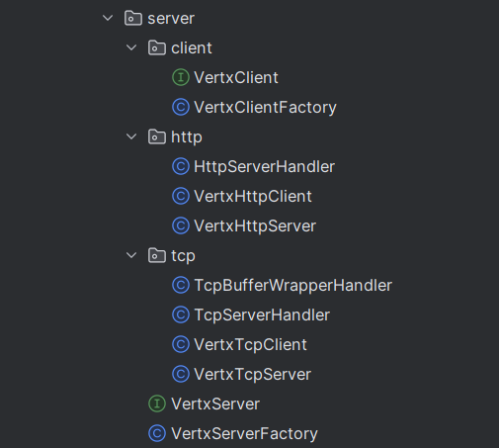Click the VertxServer interface icon

pyautogui.click(x=157, y=403)
